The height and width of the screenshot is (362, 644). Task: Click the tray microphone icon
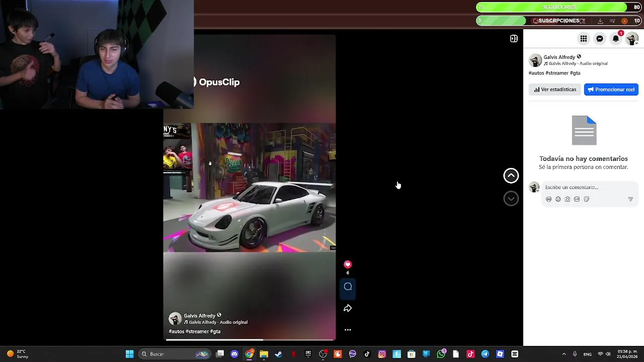[x=575, y=354]
